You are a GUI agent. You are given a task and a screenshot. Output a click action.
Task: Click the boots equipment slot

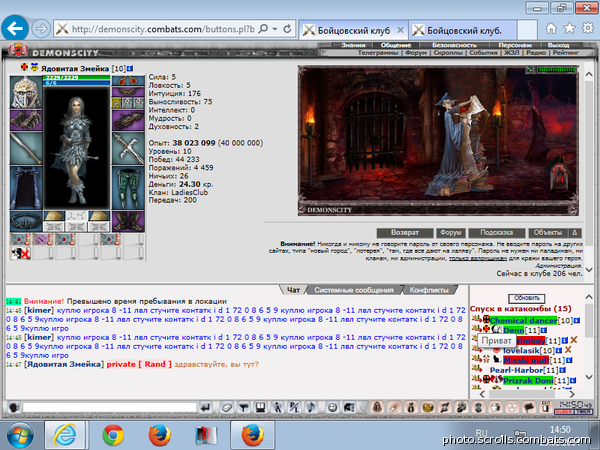128,221
